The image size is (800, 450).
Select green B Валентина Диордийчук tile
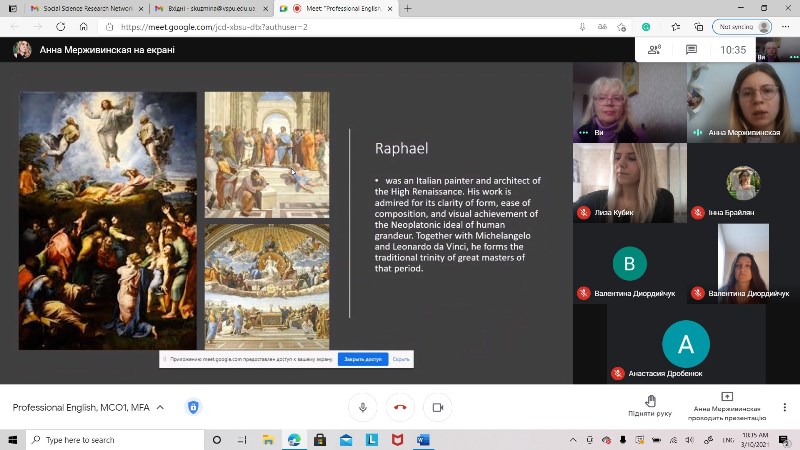pyautogui.click(x=630, y=263)
